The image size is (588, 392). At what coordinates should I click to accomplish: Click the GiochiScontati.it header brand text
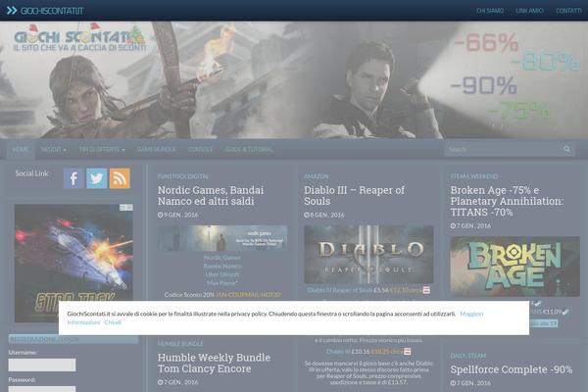[52, 11]
